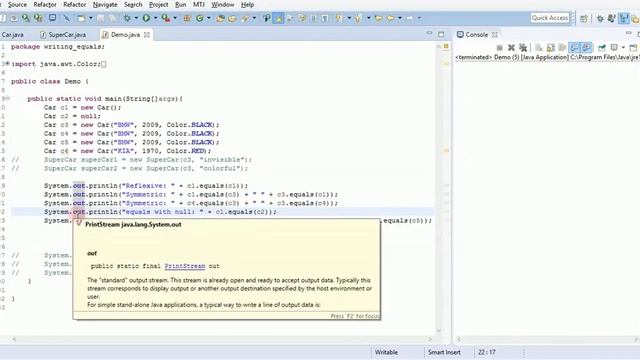
Task: Toggle Pin Console button
Action: pos(602,48)
